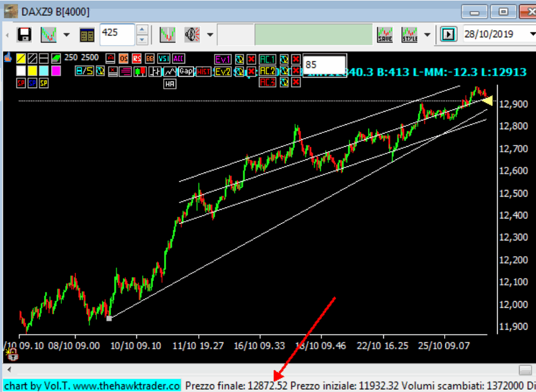This screenshot has height=392, width=536.
Task: Click the red X beside Ev.2
Action: (x=251, y=71)
